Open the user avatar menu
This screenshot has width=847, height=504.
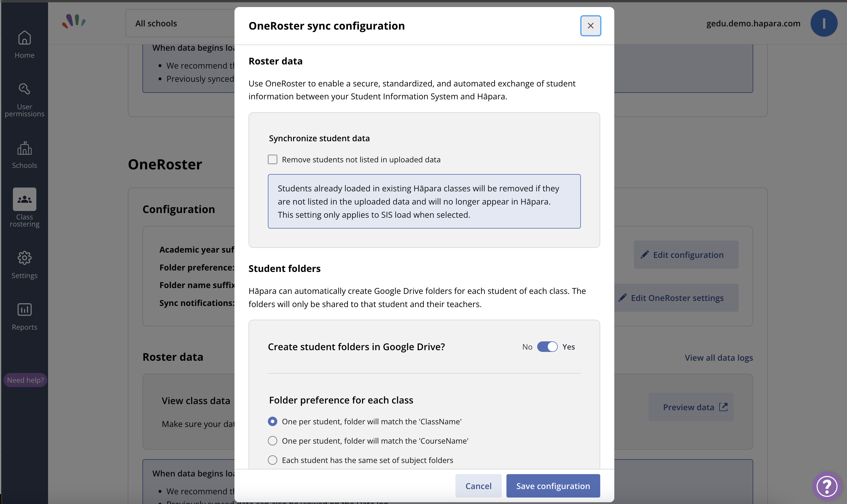tap(824, 23)
